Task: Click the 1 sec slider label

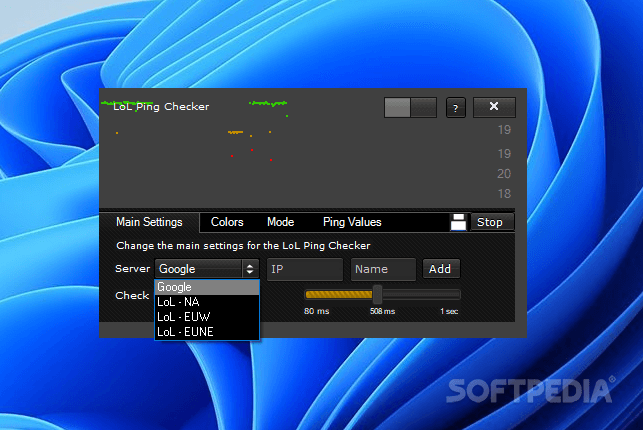Action: tap(449, 311)
